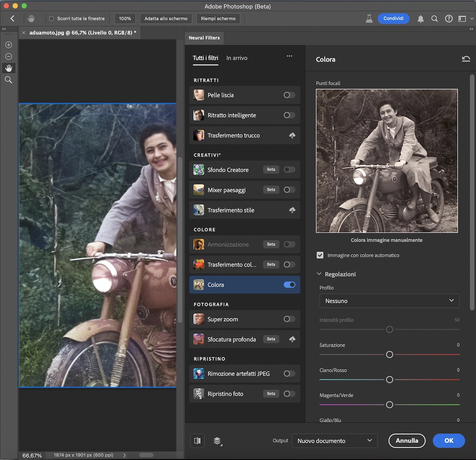Click the notifications bell icon
This screenshot has width=476, height=460.
[x=420, y=19]
